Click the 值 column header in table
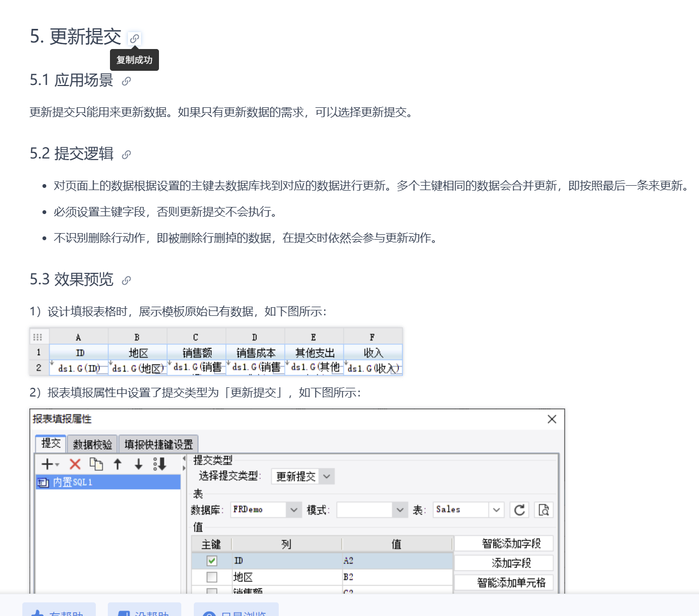 (x=397, y=544)
